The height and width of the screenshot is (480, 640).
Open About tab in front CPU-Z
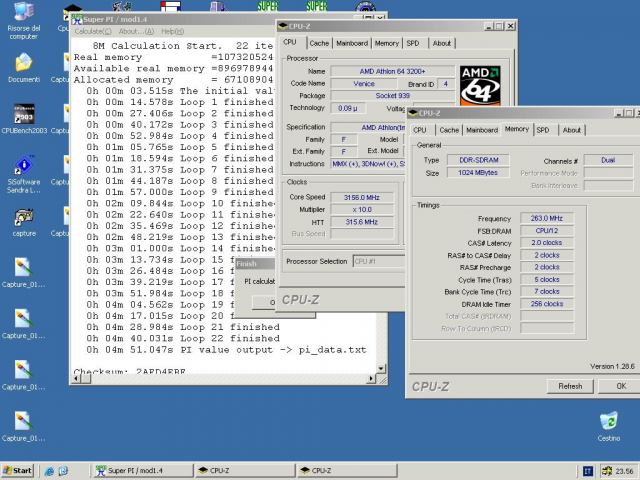(571, 130)
